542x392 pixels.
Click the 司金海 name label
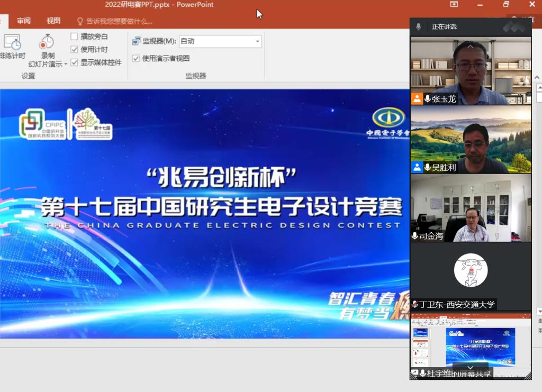431,236
